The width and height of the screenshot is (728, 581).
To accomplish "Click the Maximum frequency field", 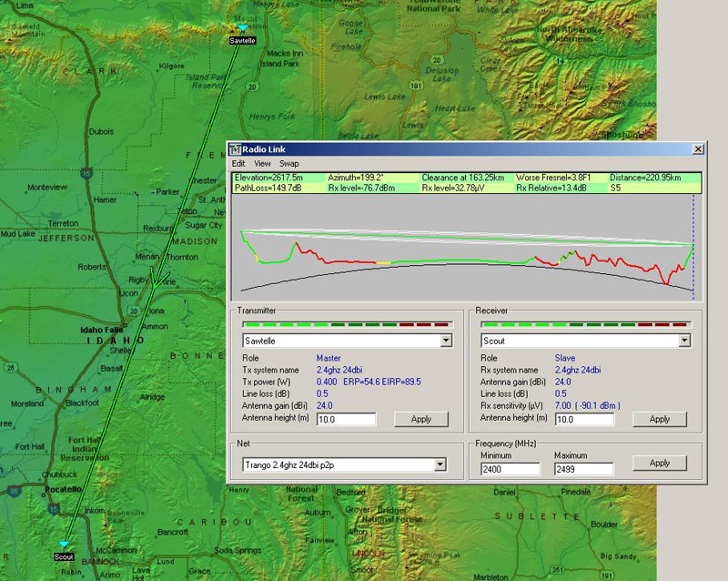I will pyautogui.click(x=583, y=469).
